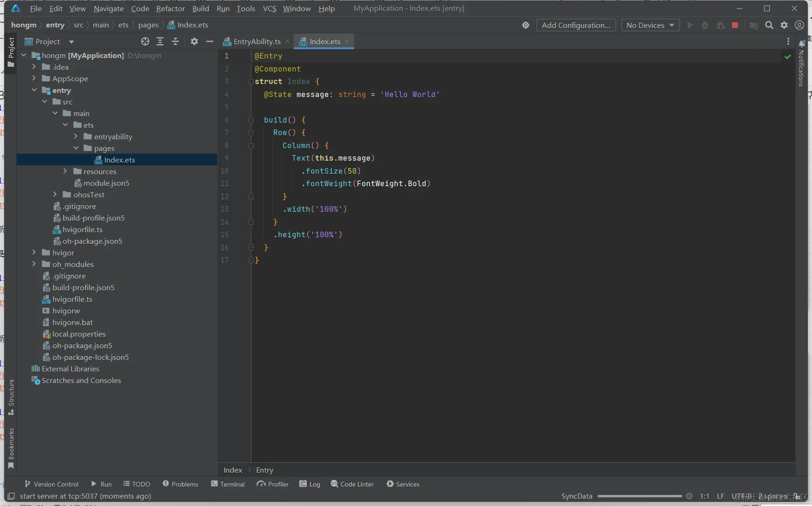
Task: Click tool windows quick-access icon bottom-left
Action: (11, 496)
